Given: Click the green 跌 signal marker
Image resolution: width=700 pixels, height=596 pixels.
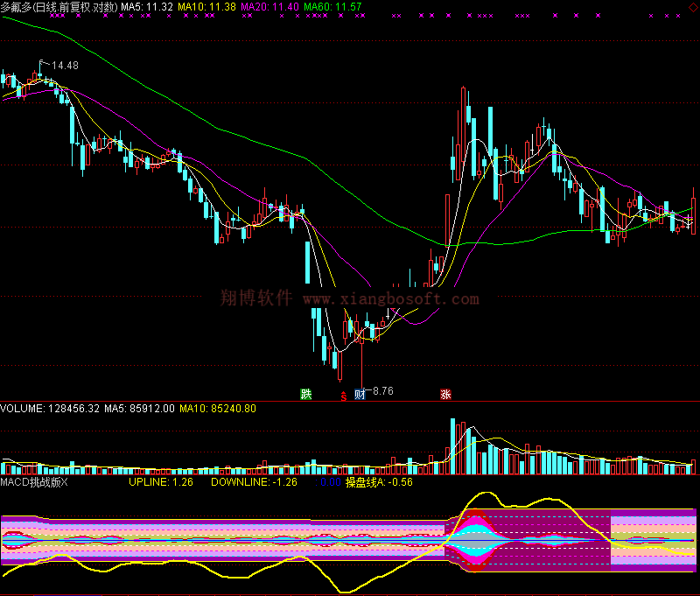Looking at the screenshot, I should coord(305,394).
